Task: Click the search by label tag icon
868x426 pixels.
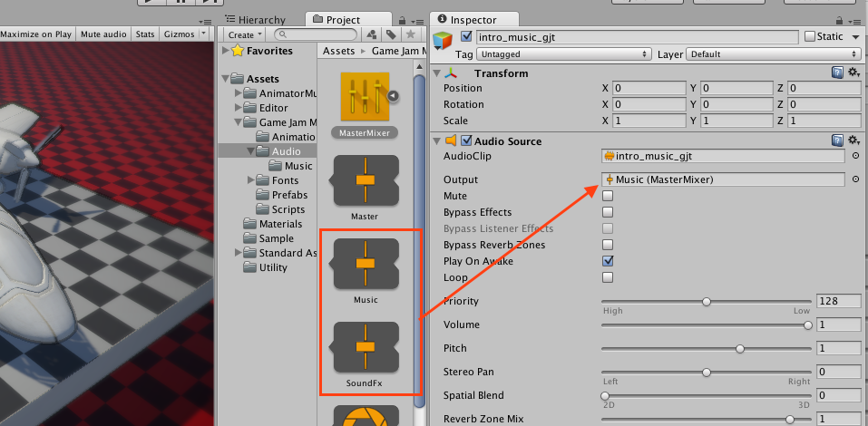Action: click(x=391, y=34)
